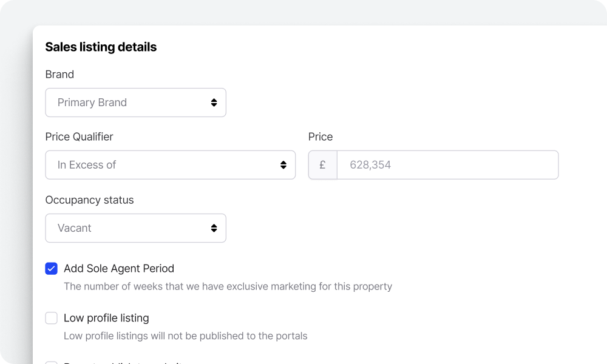607x364 pixels.
Task: Click the Occupancy status field label
Action: pyautogui.click(x=89, y=200)
